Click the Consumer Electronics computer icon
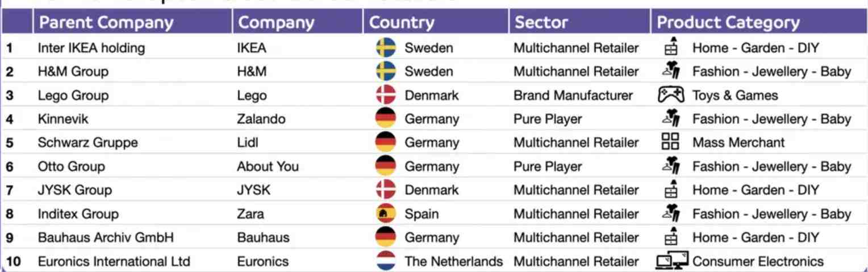868x272 pixels. pyautogui.click(x=672, y=261)
